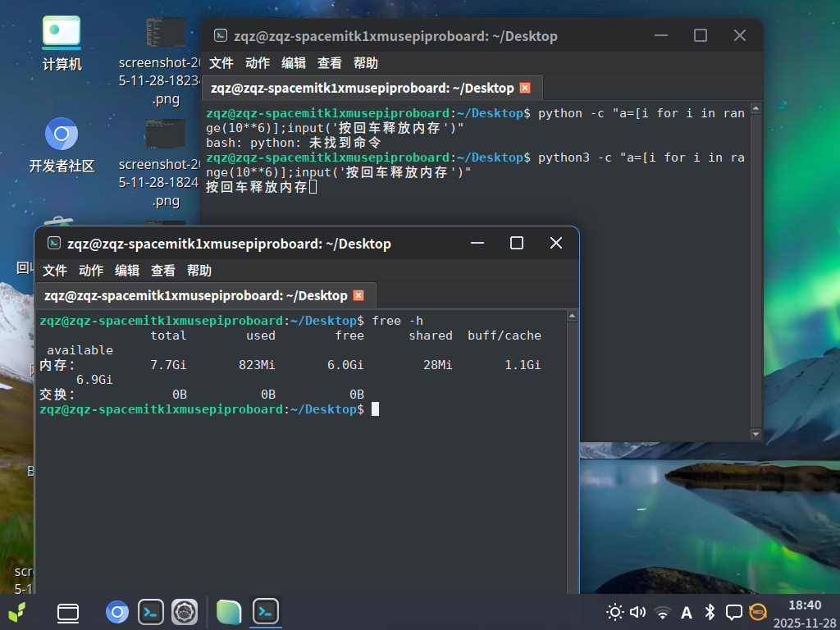
Task: Close the back terminal window
Action: tap(740, 35)
